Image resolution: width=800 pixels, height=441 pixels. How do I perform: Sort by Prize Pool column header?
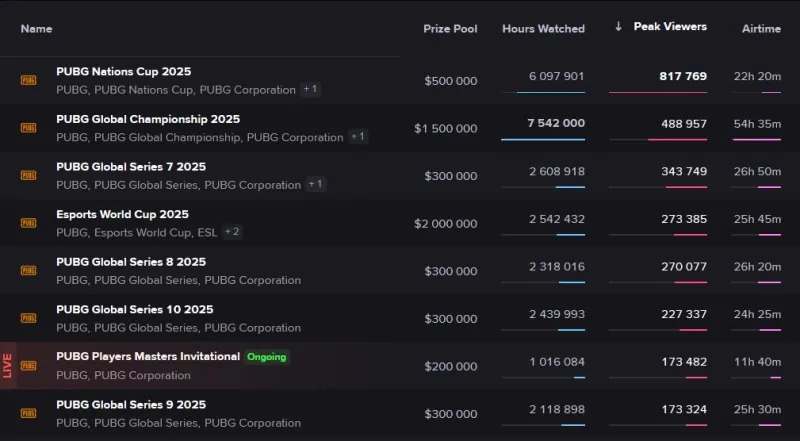click(450, 29)
